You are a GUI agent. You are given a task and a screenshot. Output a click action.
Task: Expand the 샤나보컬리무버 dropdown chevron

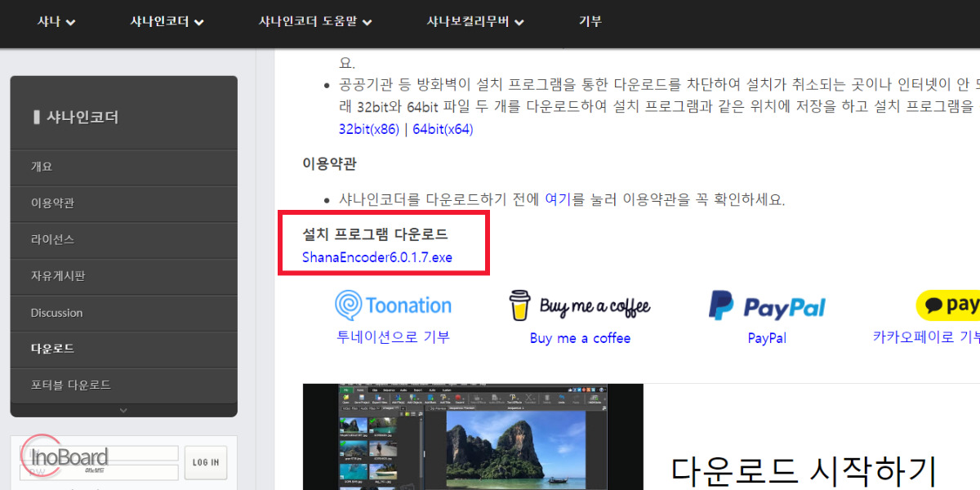coord(519,23)
